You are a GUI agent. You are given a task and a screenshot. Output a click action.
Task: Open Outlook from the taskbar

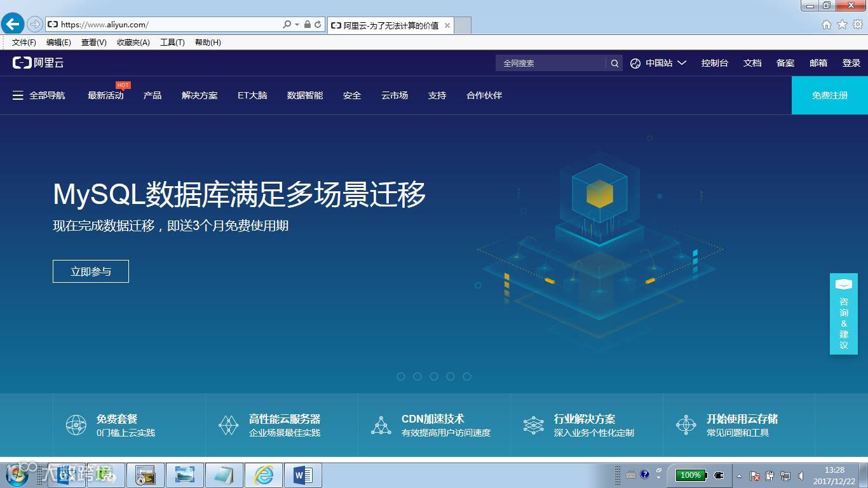click(67, 475)
